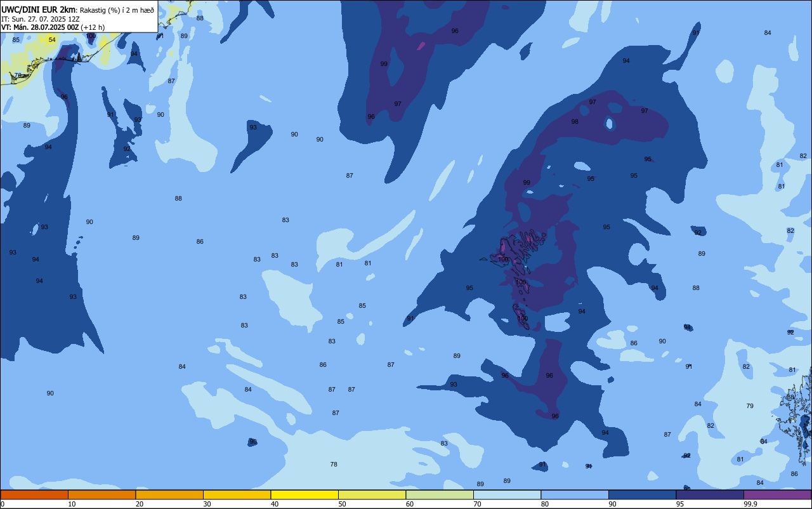Select the 30–40 gold legend swatch
812x509 pixels.
(x=237, y=494)
